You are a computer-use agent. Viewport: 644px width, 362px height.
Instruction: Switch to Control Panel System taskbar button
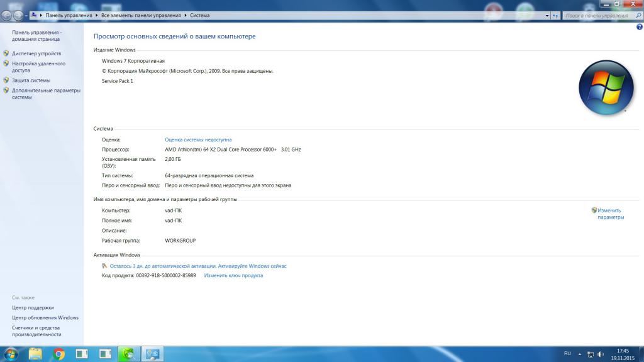tap(152, 354)
